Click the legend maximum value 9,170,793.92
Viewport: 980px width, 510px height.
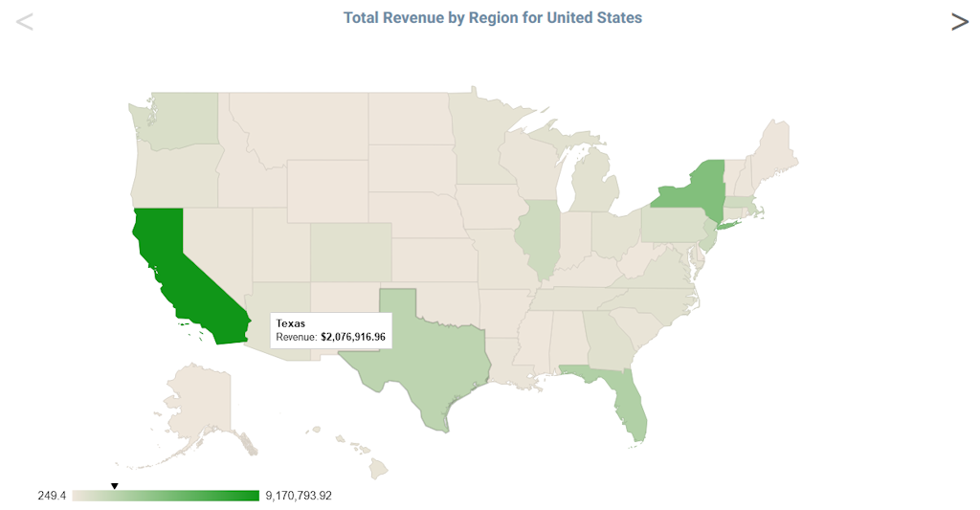pyautogui.click(x=299, y=496)
